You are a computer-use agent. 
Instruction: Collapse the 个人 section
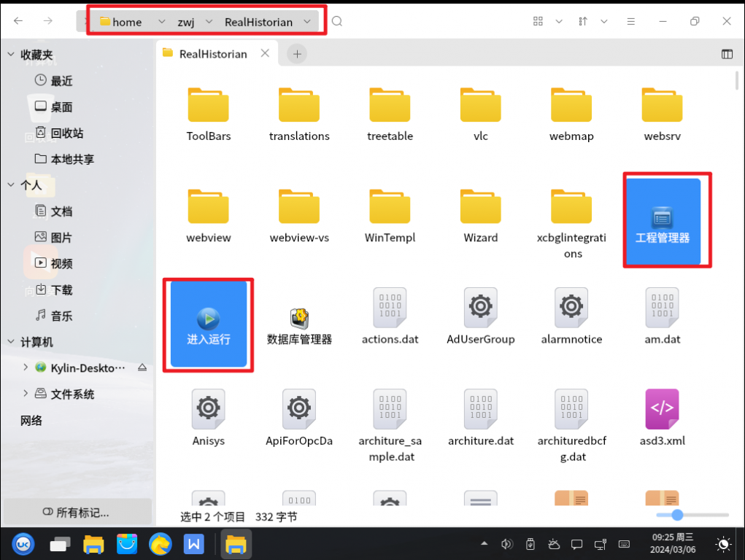(11, 184)
